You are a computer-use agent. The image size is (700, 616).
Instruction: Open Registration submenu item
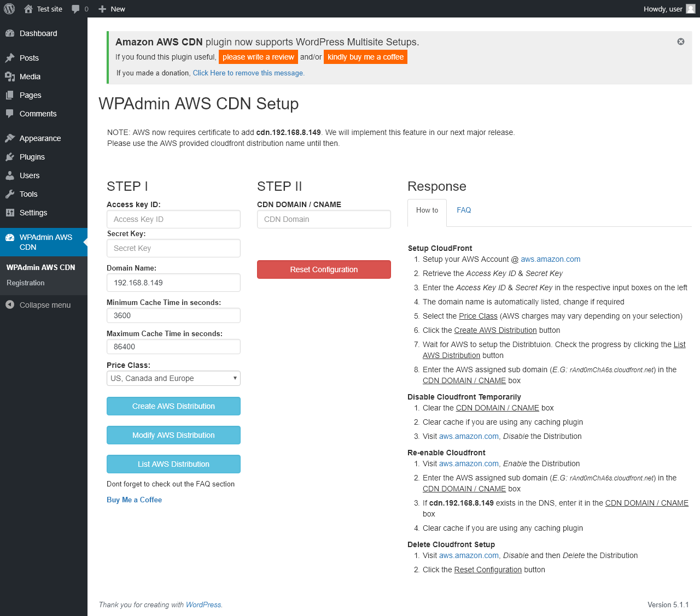point(26,283)
